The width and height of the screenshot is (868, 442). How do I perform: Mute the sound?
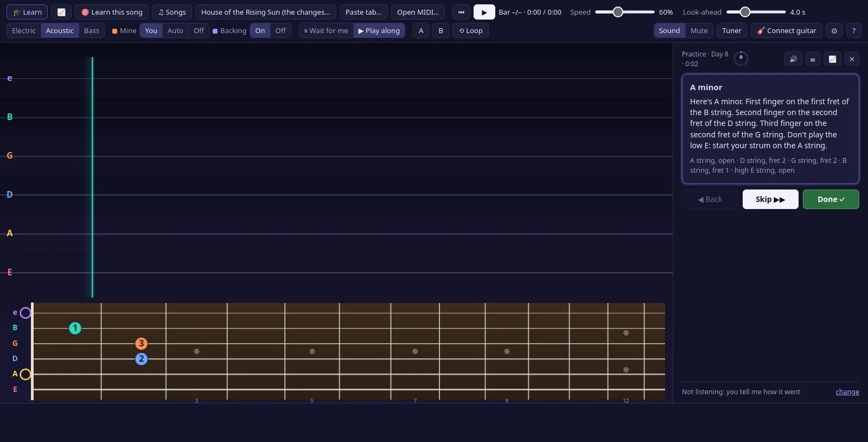pos(699,31)
